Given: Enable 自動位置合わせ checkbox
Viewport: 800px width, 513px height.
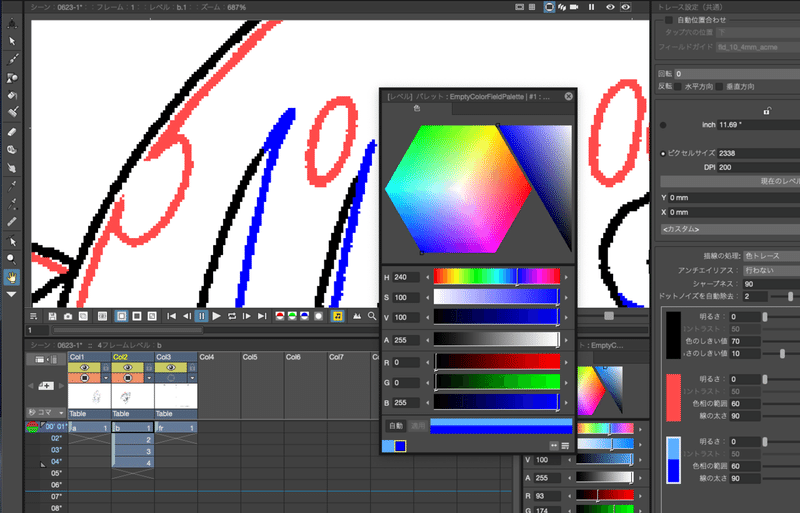Looking at the screenshot, I should click(668, 20).
